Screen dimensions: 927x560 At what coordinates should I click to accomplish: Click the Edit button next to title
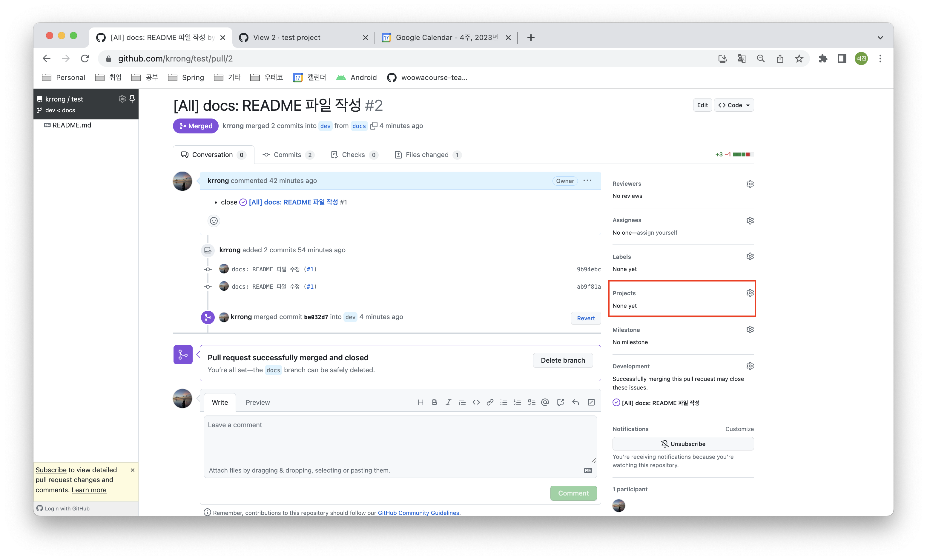tap(702, 105)
